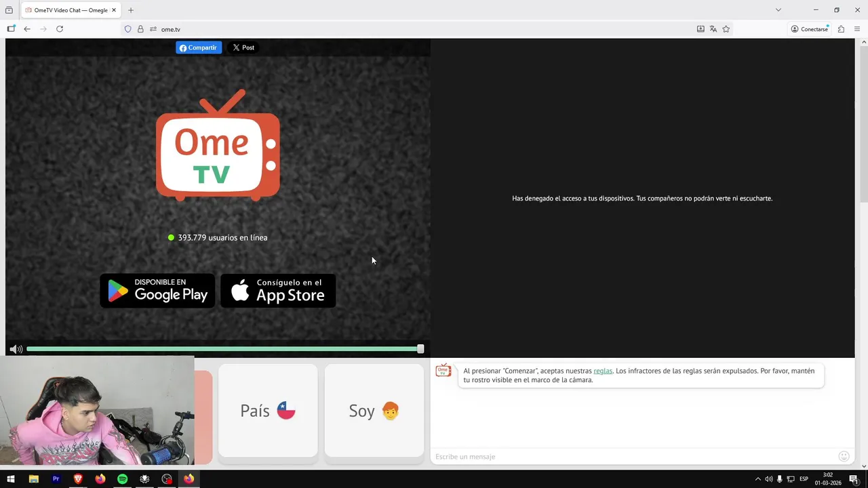The width and height of the screenshot is (868, 488).
Task: Open the Windows notification center
Action: [854, 479]
